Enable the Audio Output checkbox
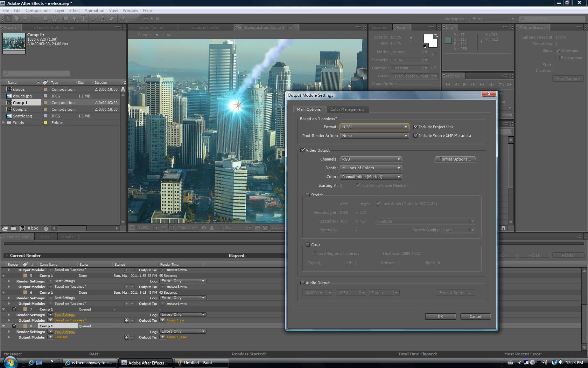 (302, 283)
